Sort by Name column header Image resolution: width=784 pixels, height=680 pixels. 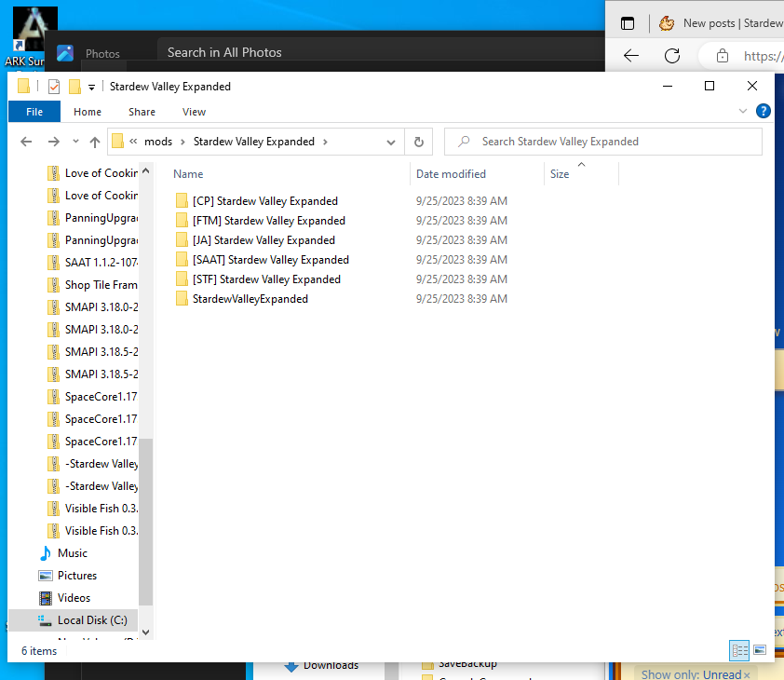click(x=188, y=174)
